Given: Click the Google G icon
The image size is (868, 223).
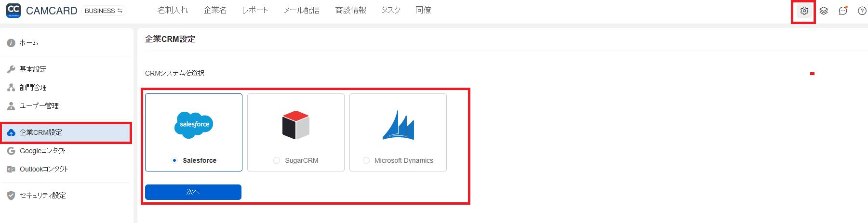Looking at the screenshot, I should pos(11,151).
